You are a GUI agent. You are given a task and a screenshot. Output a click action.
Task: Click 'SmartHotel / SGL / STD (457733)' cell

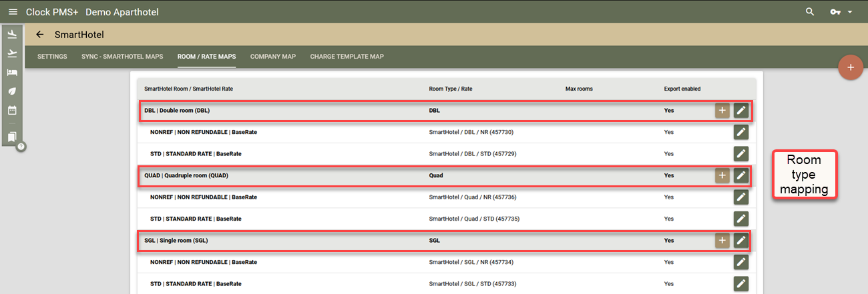[x=472, y=284]
